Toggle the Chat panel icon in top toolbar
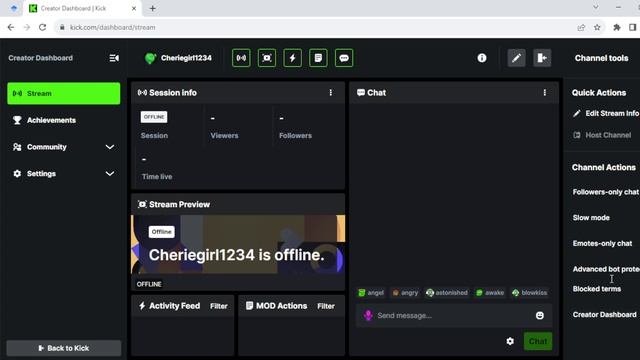The image size is (640, 360). [x=344, y=58]
